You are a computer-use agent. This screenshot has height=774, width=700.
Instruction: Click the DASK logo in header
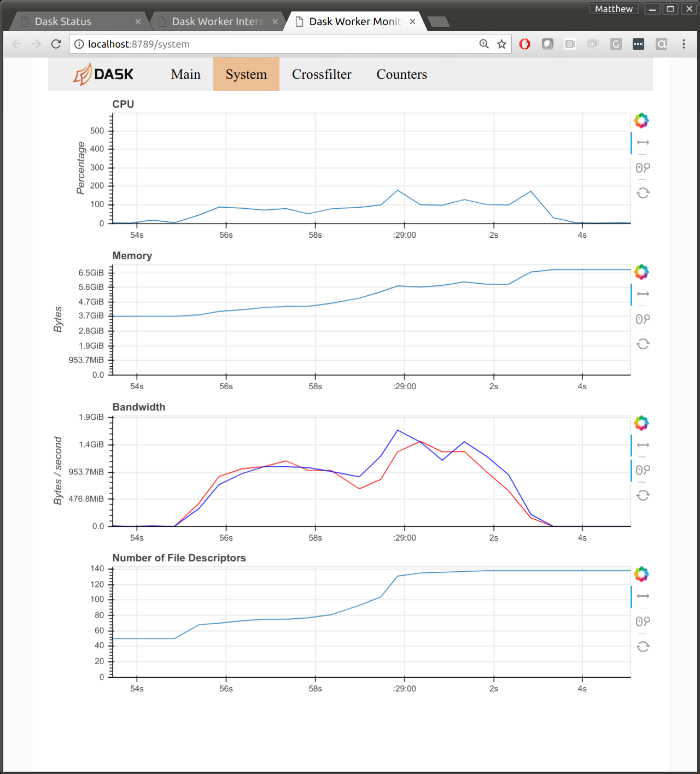pyautogui.click(x=103, y=74)
